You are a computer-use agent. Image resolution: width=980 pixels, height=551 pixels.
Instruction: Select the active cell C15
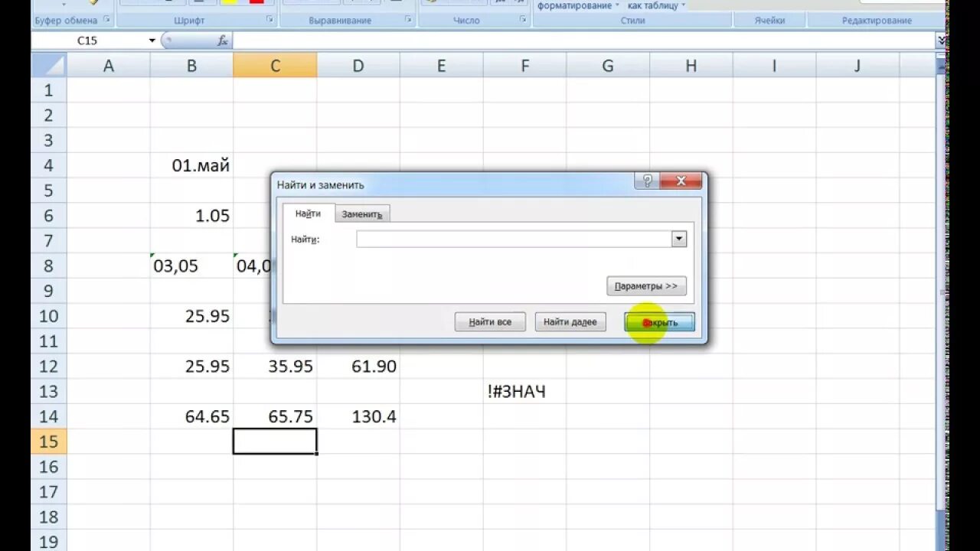tap(275, 442)
